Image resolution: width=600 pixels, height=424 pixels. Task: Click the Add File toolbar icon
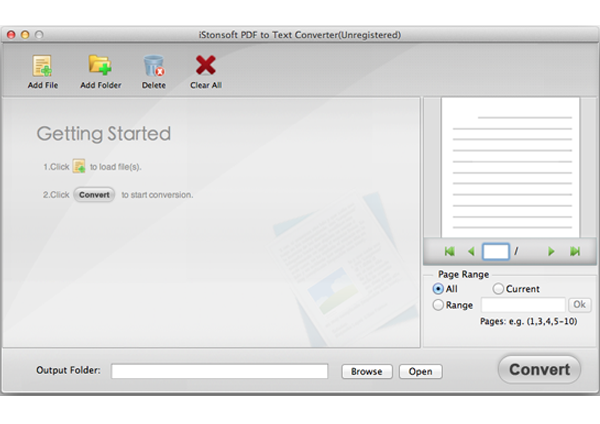tap(43, 66)
